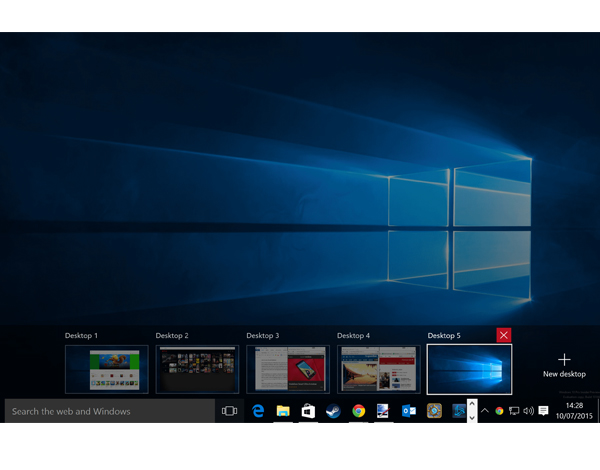Click the Search the web and Windows box
This screenshot has height=470, width=600.
click(110, 411)
